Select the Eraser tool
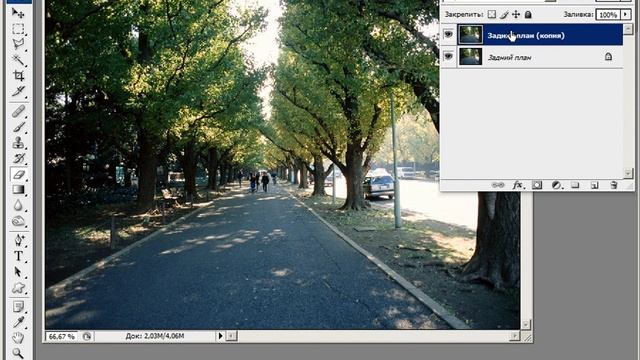This screenshot has height=360, width=640. tap(18, 174)
